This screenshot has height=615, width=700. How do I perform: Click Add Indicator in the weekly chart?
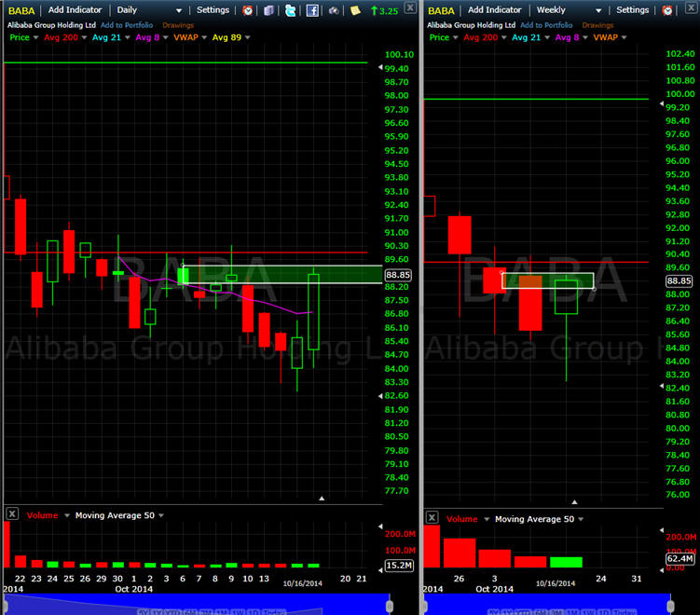click(x=495, y=10)
